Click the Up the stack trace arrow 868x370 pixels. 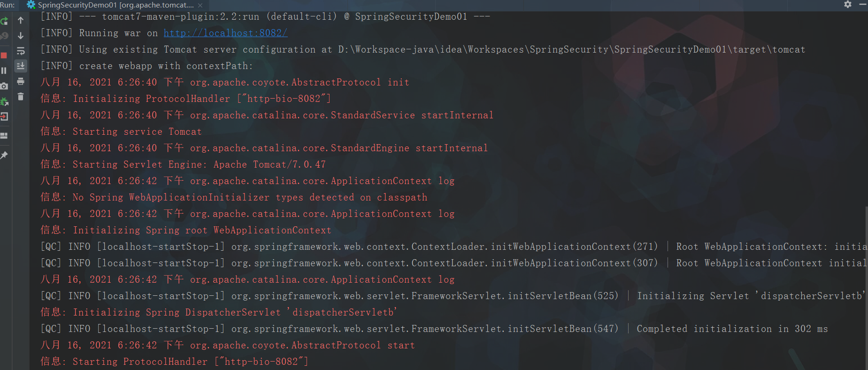click(x=21, y=20)
